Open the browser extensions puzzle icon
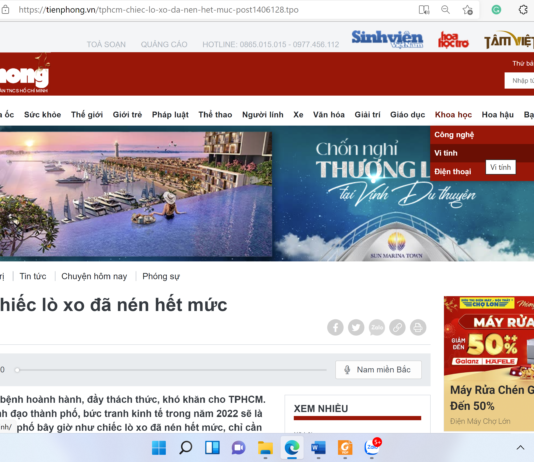Image resolution: width=534 pixels, height=462 pixels. coord(523,10)
